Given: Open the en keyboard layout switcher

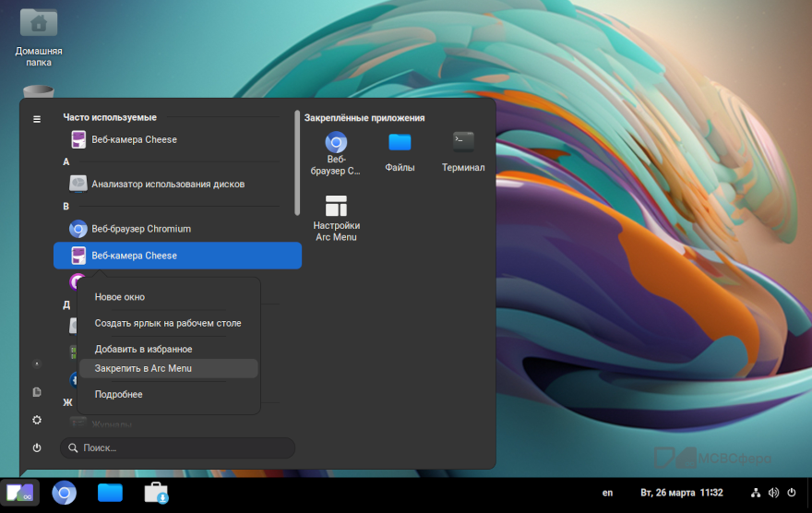Looking at the screenshot, I should tap(607, 493).
